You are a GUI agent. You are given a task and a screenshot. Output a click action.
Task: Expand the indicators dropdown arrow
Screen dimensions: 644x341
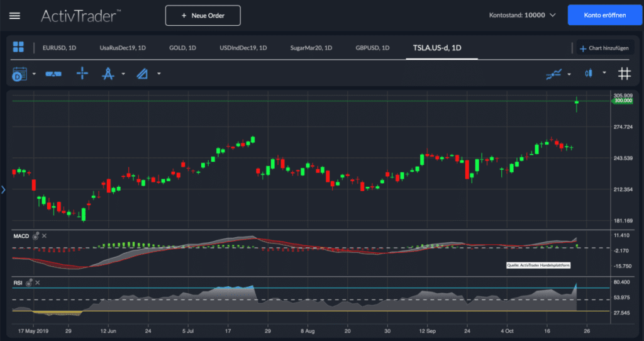[569, 74]
